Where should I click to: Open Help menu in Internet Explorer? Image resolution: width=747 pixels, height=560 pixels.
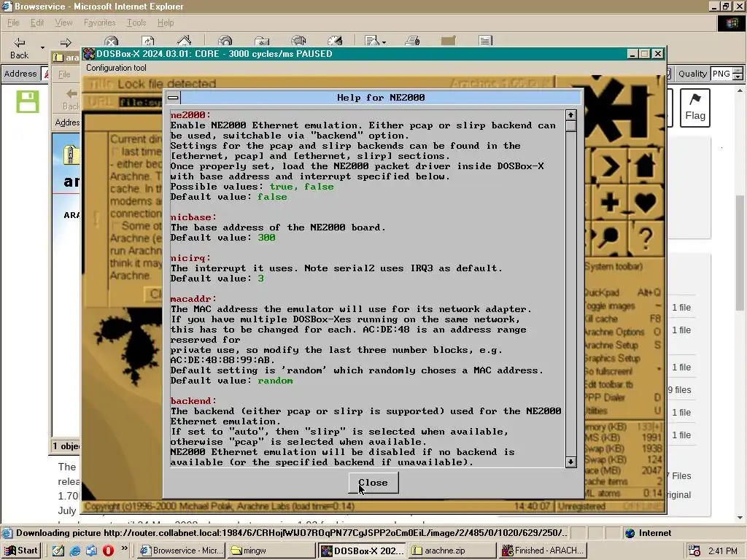click(166, 23)
